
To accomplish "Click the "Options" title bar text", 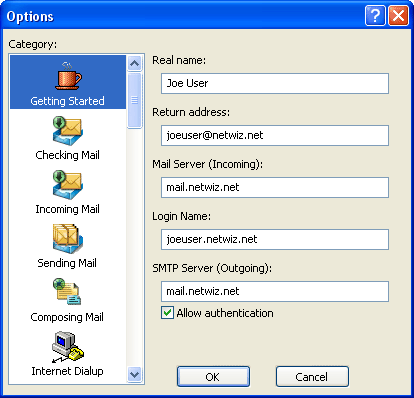I will click(30, 16).
